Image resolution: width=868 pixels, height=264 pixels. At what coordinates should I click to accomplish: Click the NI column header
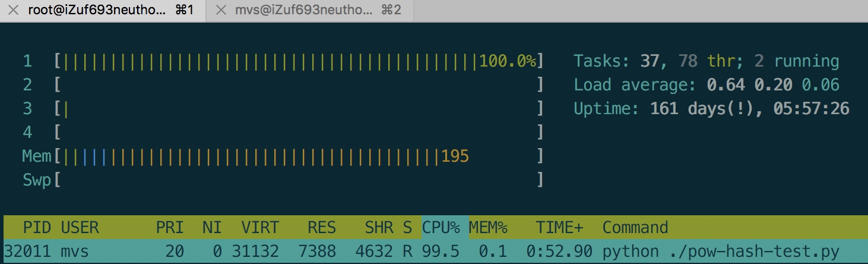[x=212, y=228]
